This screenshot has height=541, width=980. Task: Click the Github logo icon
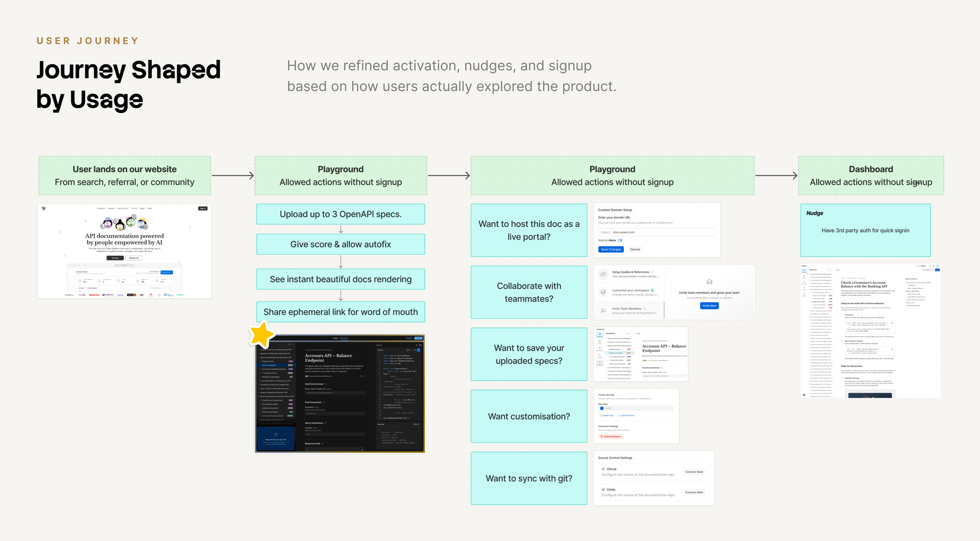tap(603, 469)
